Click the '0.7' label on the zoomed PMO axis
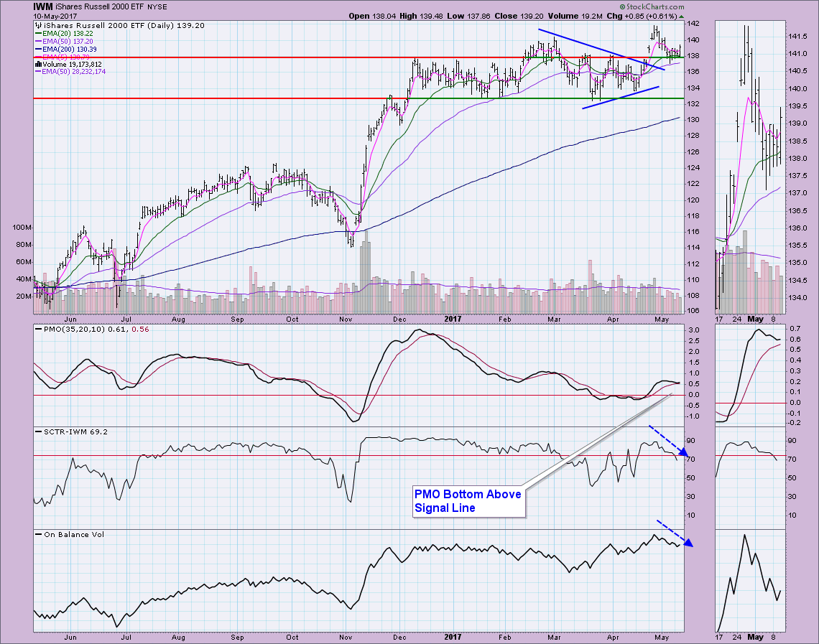Screen dimensions: 819x644 795,329
